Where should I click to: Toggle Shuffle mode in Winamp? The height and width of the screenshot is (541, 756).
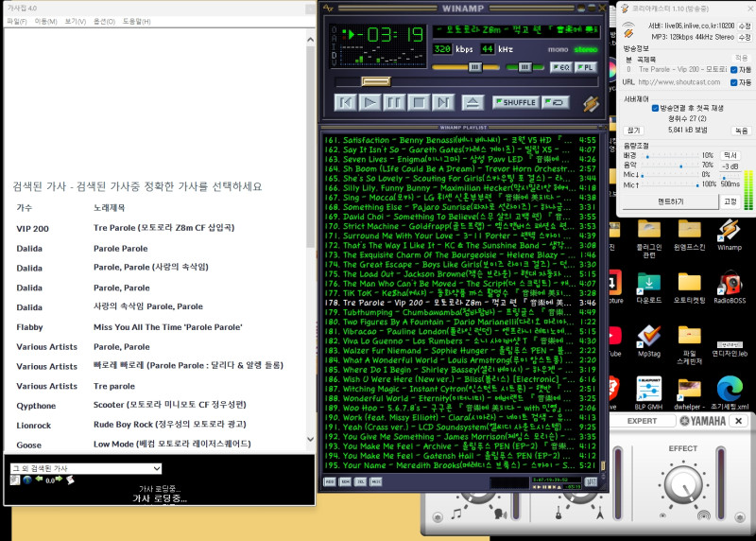pyautogui.click(x=515, y=102)
